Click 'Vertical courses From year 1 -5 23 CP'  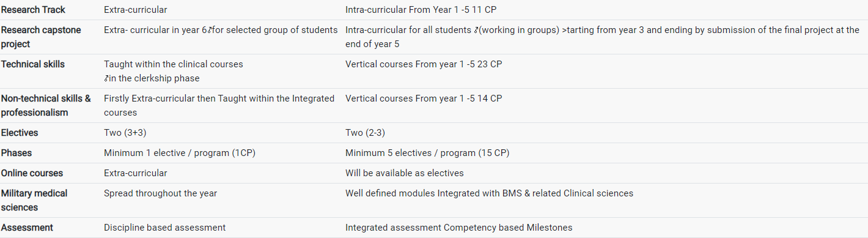point(424,64)
